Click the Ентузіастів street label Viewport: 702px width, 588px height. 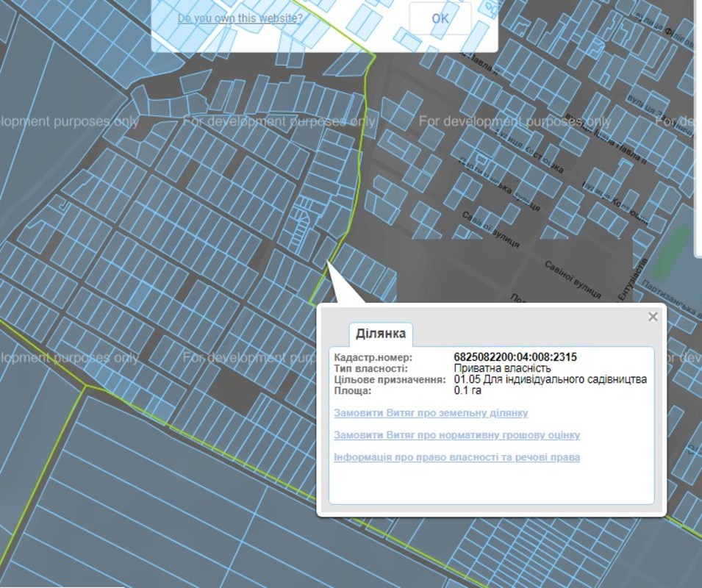[x=626, y=278]
